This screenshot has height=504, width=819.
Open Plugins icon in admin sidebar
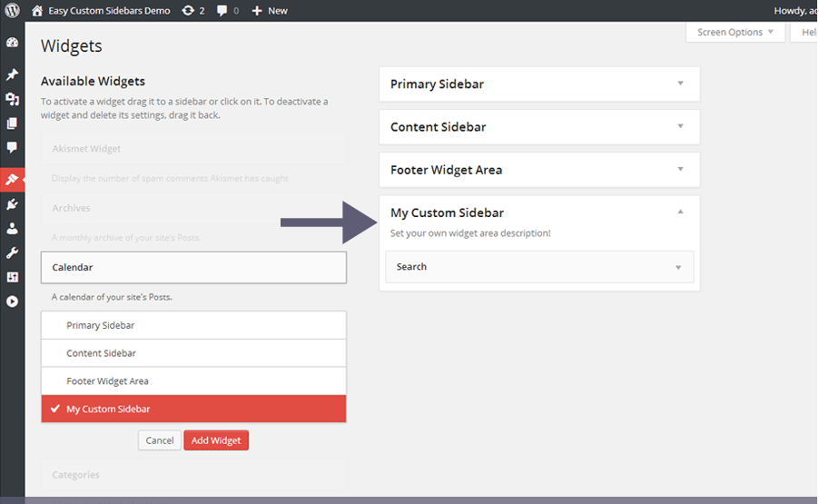coord(12,204)
